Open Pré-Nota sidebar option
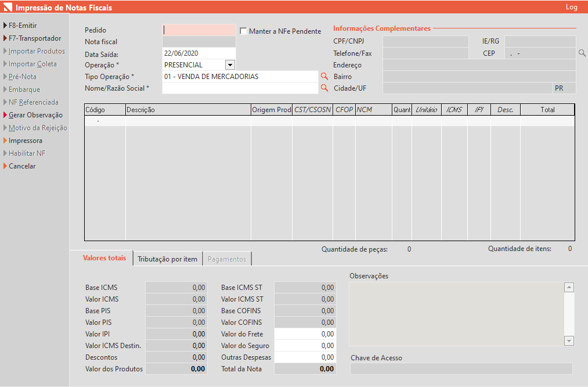The image size is (588, 387). coord(22,77)
